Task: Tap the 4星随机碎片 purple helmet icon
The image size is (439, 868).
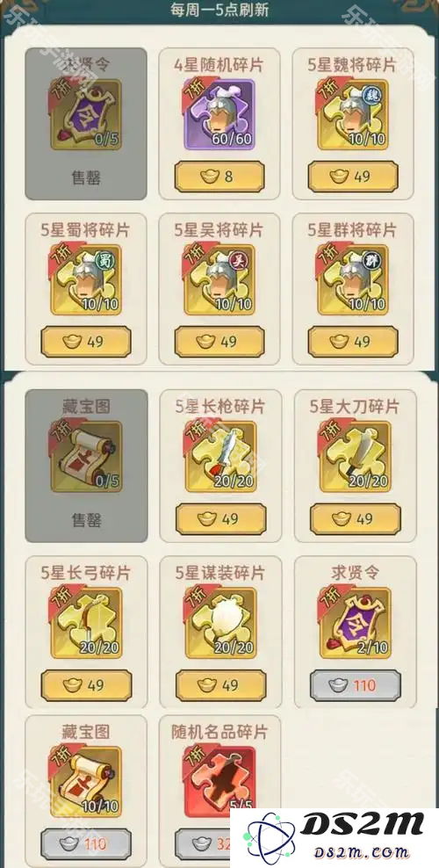Action: (219, 114)
